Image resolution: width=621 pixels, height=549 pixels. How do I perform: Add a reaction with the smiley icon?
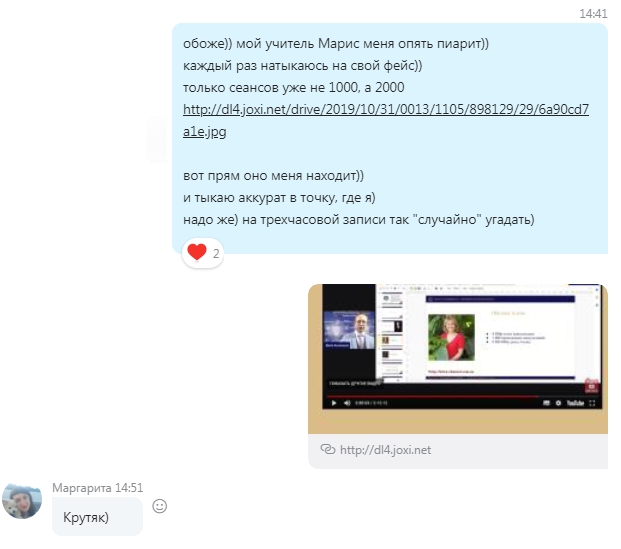click(159, 506)
